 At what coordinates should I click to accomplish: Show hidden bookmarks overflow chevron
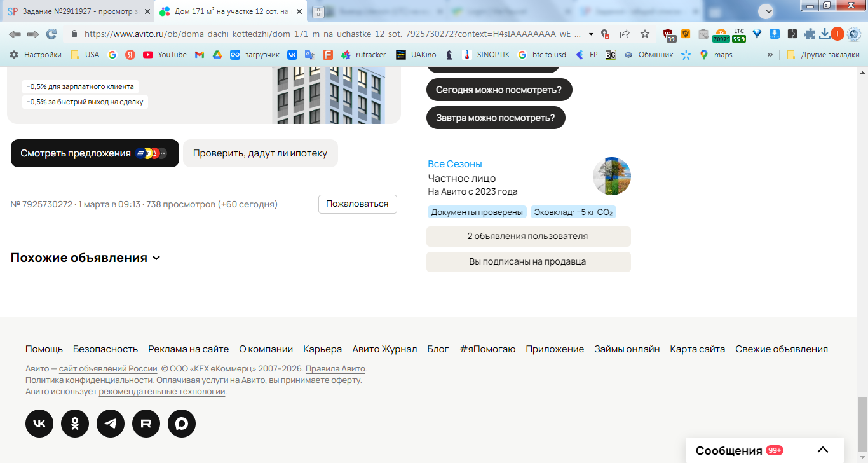tap(770, 55)
